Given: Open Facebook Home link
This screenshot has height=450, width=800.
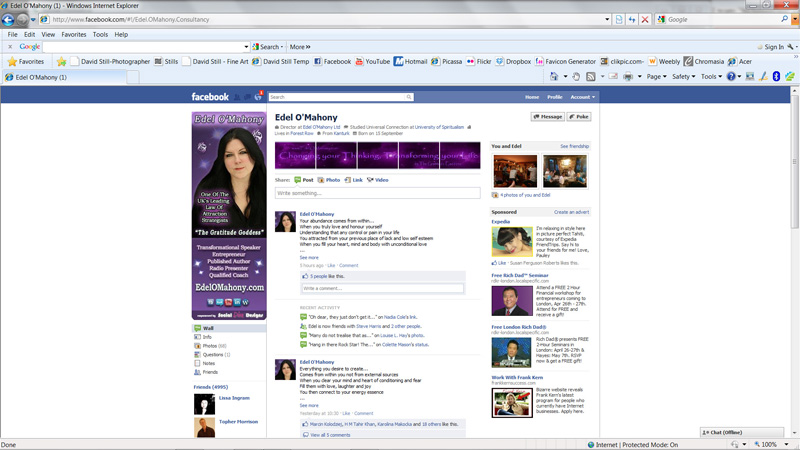Looking at the screenshot, I should pos(532,97).
